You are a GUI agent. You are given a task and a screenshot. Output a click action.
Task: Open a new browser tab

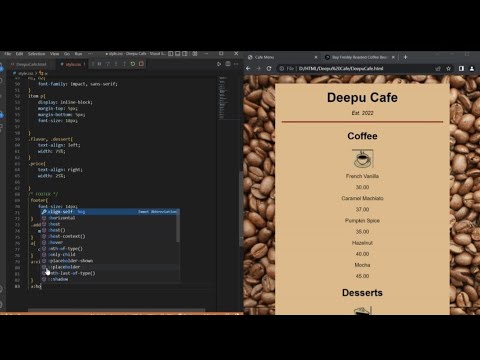pyautogui.click(x=405, y=57)
